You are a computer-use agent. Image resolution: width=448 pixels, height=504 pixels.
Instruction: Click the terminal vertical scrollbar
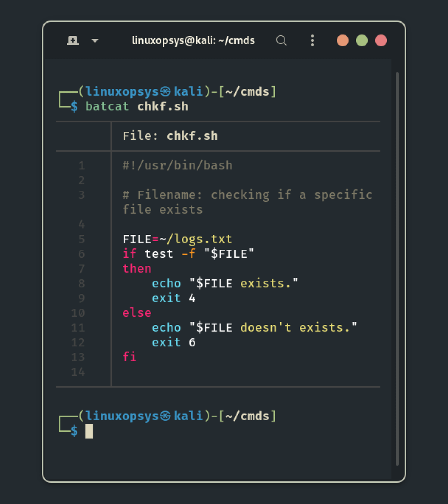coord(397,269)
